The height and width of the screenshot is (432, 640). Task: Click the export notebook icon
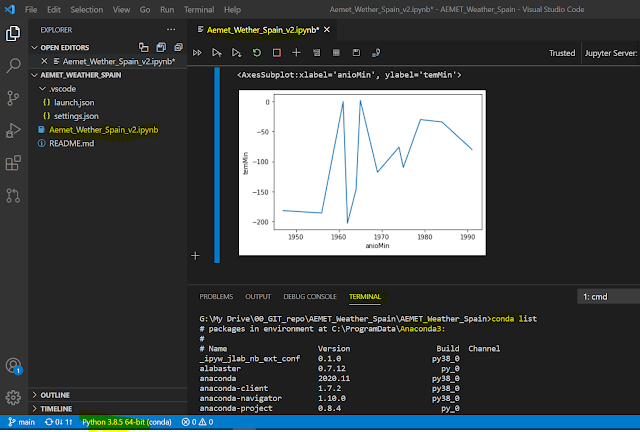[376, 53]
